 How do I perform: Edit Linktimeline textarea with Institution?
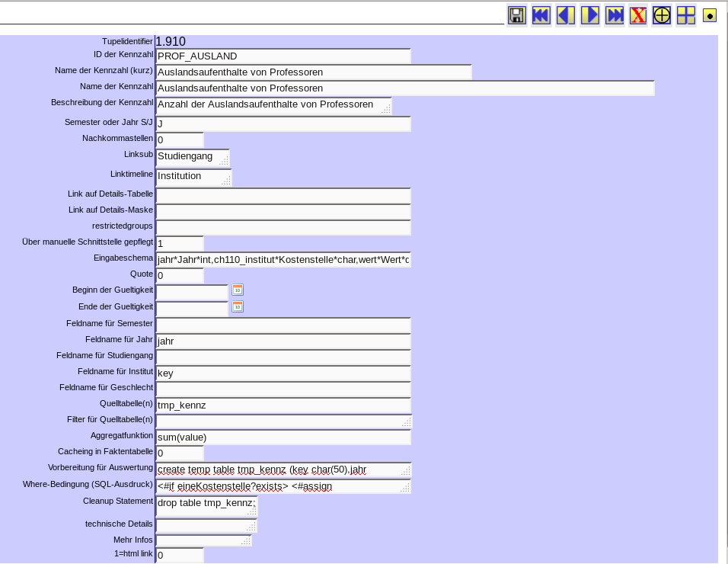(193, 178)
